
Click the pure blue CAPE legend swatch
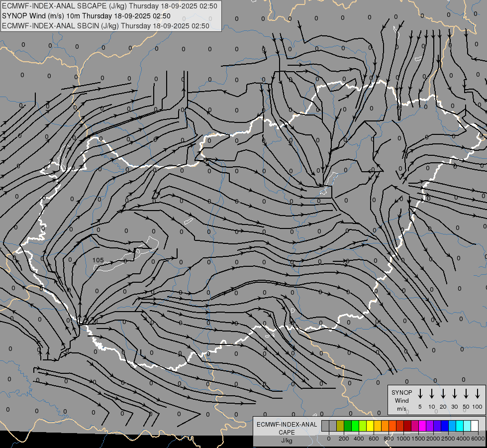click(445, 426)
